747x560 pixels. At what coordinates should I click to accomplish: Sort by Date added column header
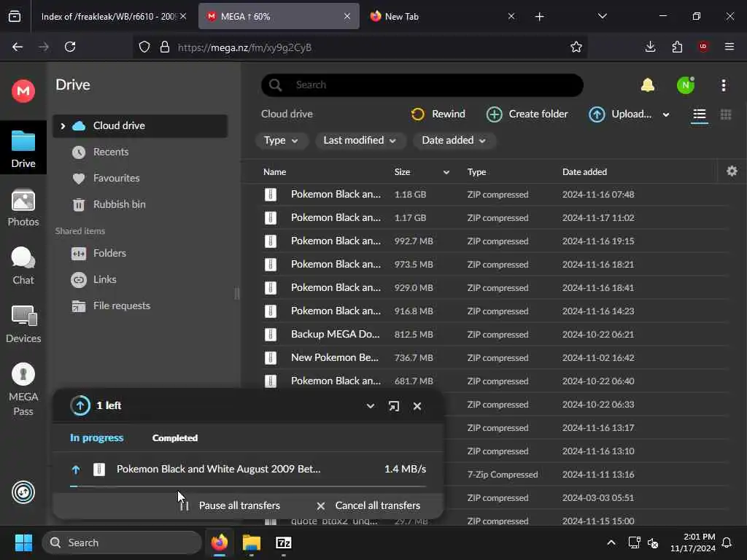coord(584,172)
